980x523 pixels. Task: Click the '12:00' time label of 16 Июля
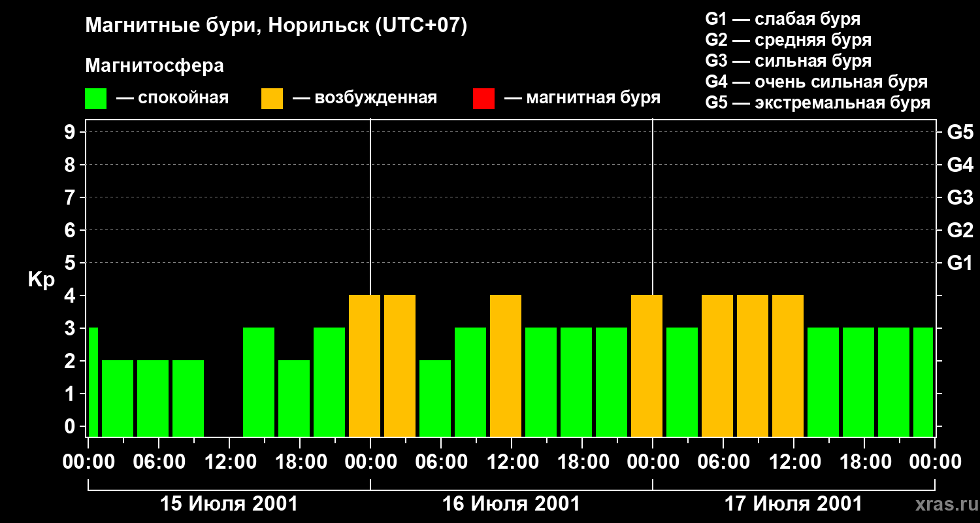coord(512,462)
